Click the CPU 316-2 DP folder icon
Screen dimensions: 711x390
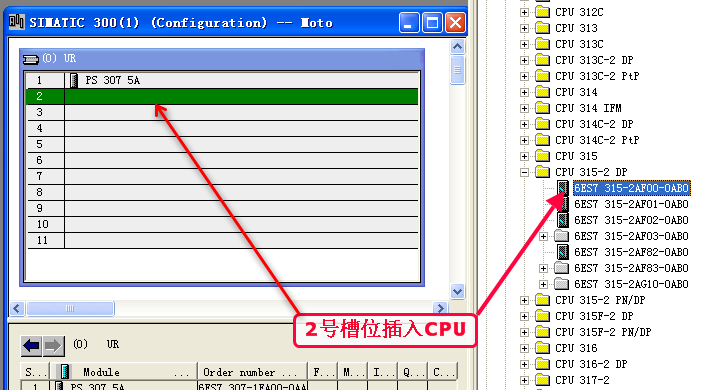[x=542, y=364]
